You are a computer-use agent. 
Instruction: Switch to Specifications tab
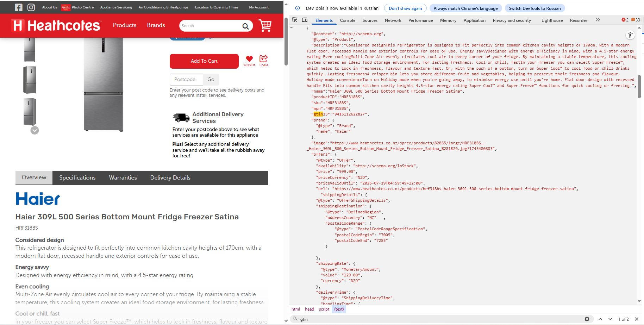(x=77, y=178)
